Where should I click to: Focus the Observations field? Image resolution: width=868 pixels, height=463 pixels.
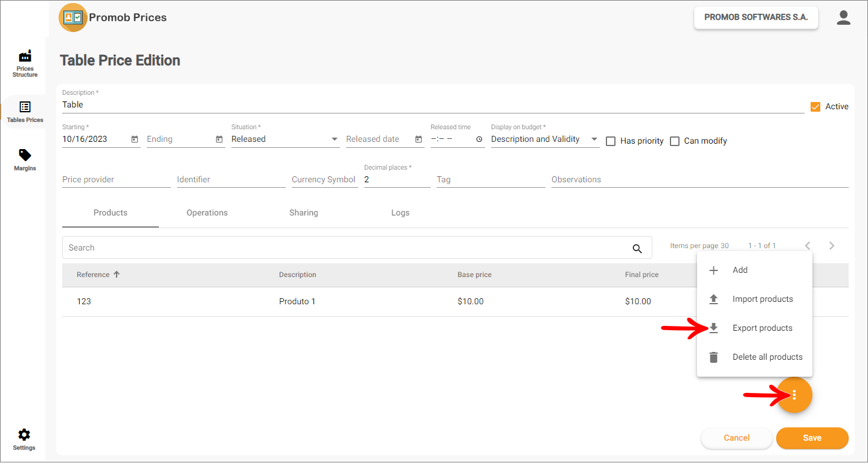(x=700, y=180)
